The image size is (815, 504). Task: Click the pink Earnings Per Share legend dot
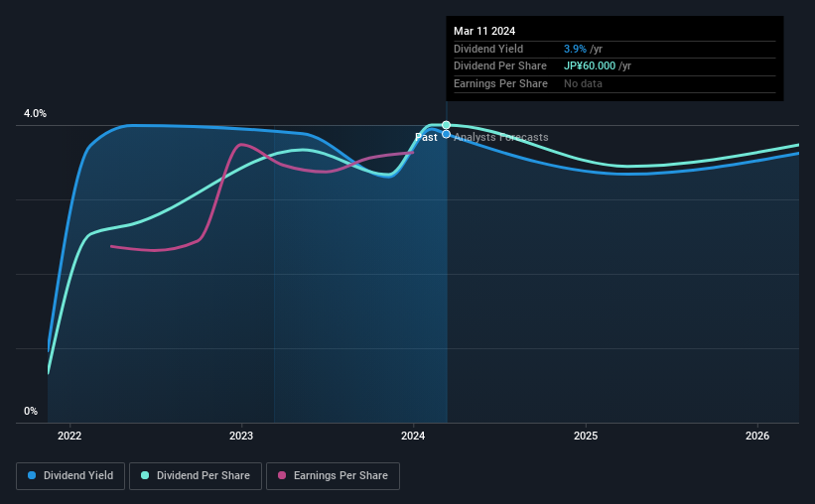tap(282, 475)
